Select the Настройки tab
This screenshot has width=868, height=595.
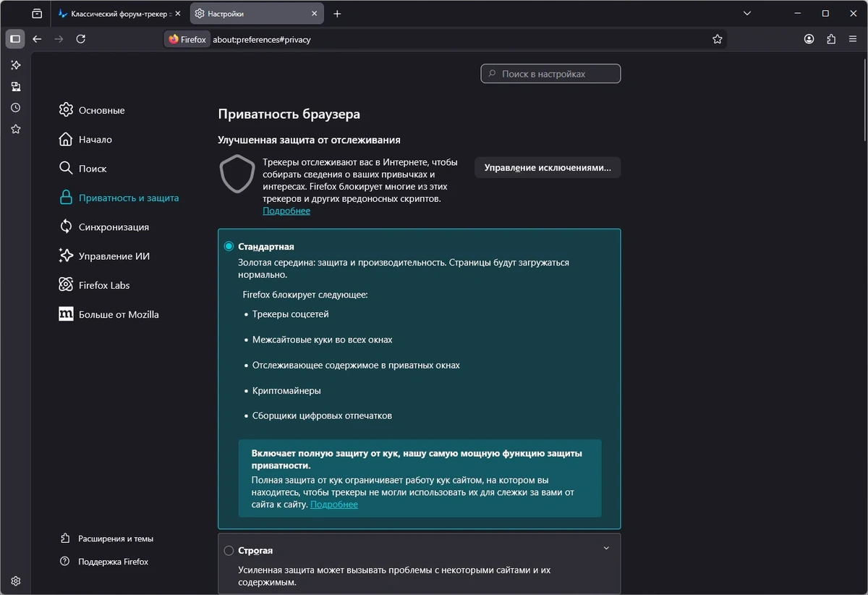point(256,14)
